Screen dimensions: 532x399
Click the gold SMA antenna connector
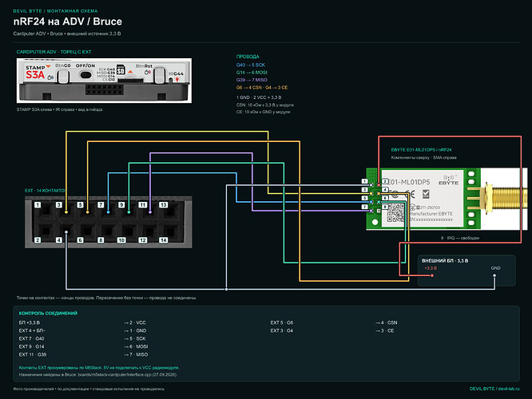(x=504, y=199)
